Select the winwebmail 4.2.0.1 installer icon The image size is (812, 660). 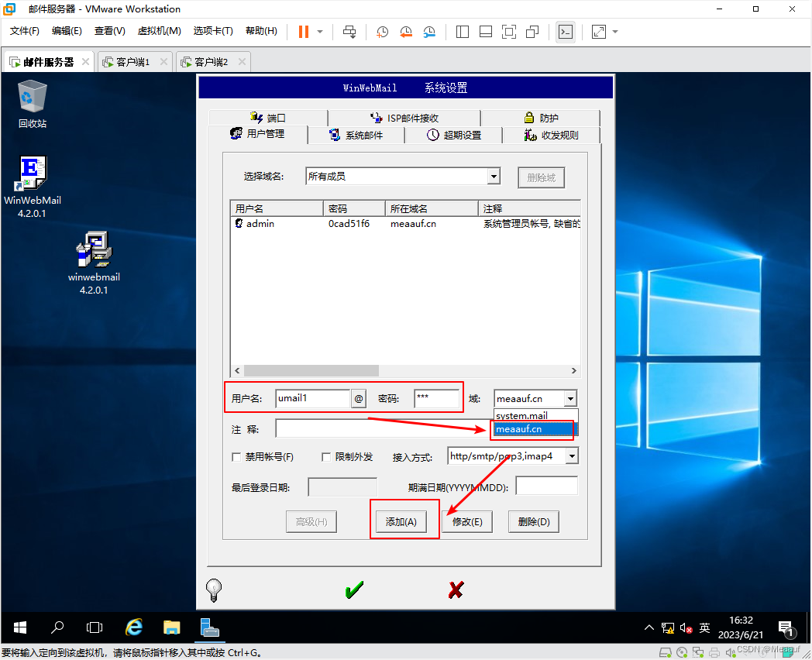[x=94, y=263]
